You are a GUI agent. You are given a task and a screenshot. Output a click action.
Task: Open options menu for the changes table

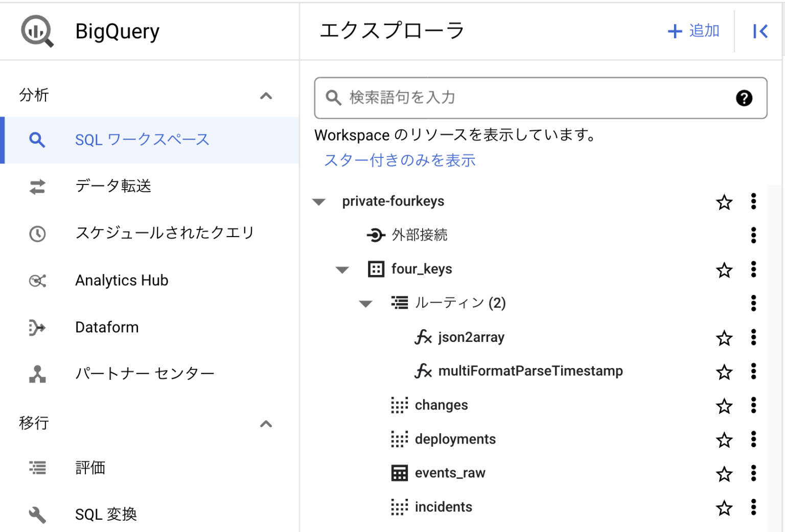(x=753, y=406)
